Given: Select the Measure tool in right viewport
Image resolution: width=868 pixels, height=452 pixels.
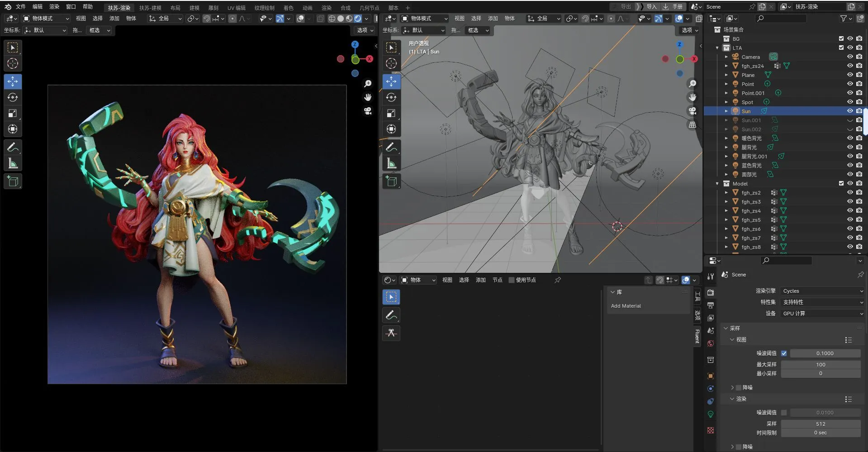Looking at the screenshot, I should point(391,163).
